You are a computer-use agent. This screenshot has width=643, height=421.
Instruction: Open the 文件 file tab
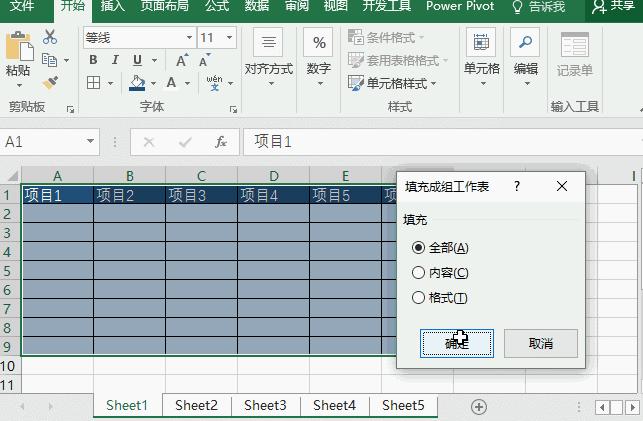coord(22,7)
